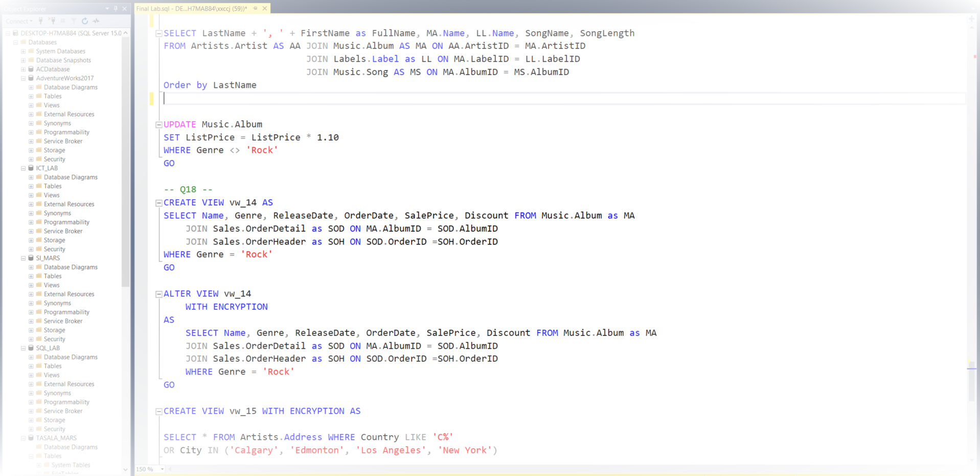980x476 pixels.
Task: Click the Database Snapshots folder icon
Action: tap(31, 60)
